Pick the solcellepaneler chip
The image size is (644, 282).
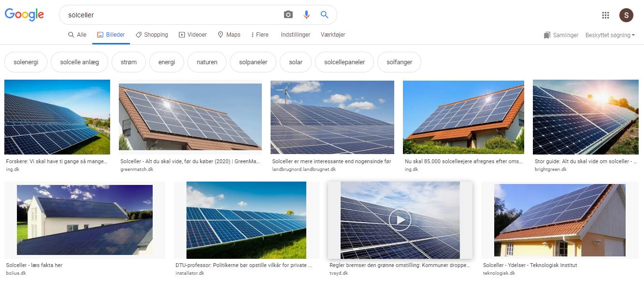point(344,62)
